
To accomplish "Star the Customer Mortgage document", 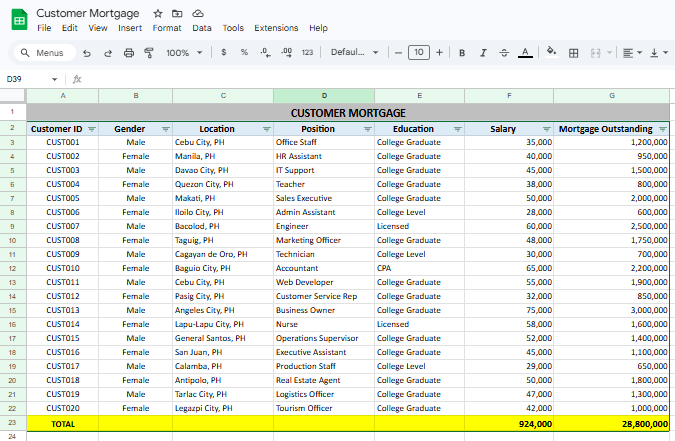I will pos(158,14).
